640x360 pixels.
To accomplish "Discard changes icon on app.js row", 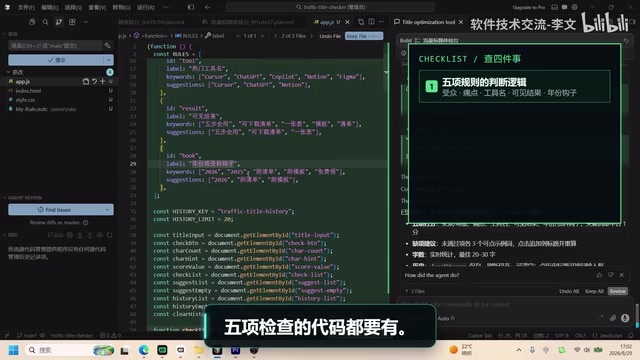I will pos(94,82).
